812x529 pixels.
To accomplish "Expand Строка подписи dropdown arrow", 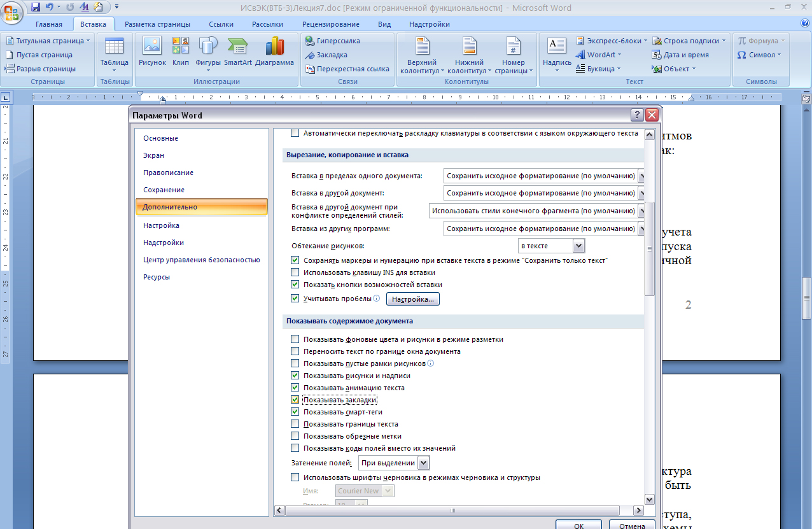I will coord(724,41).
